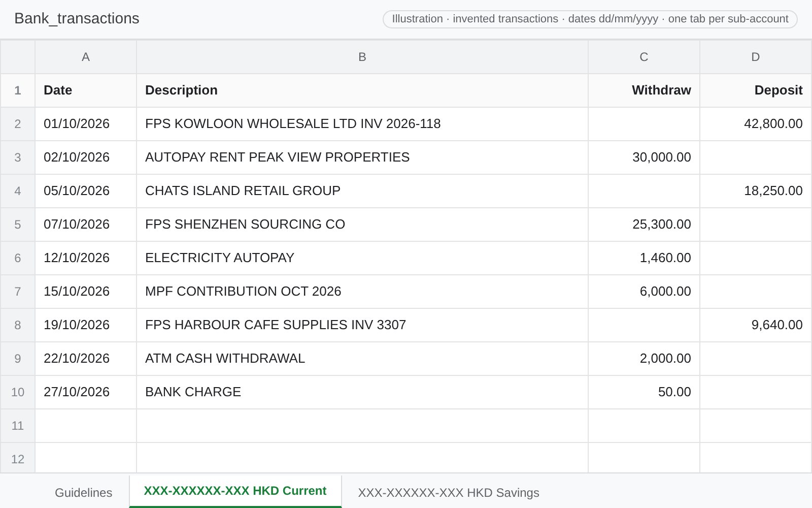This screenshot has width=812, height=508.
Task: Select the date cell 05/10/2026
Action: pos(86,191)
